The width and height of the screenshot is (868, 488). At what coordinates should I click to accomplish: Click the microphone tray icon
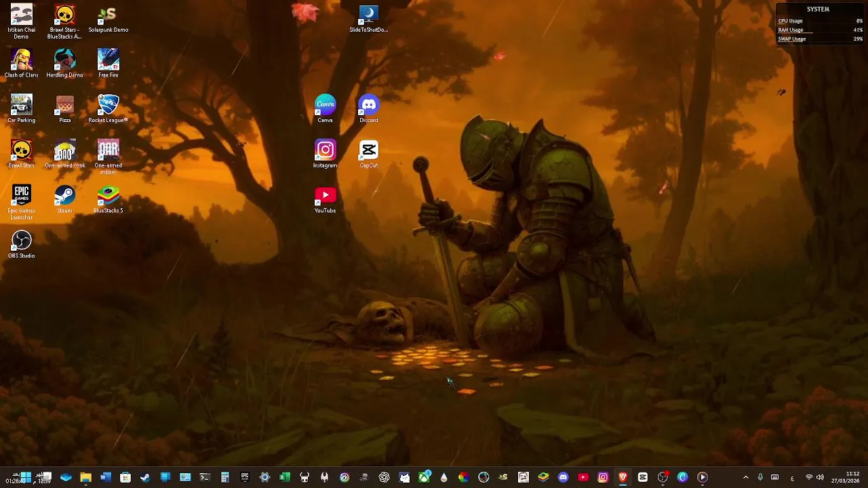(x=760, y=477)
